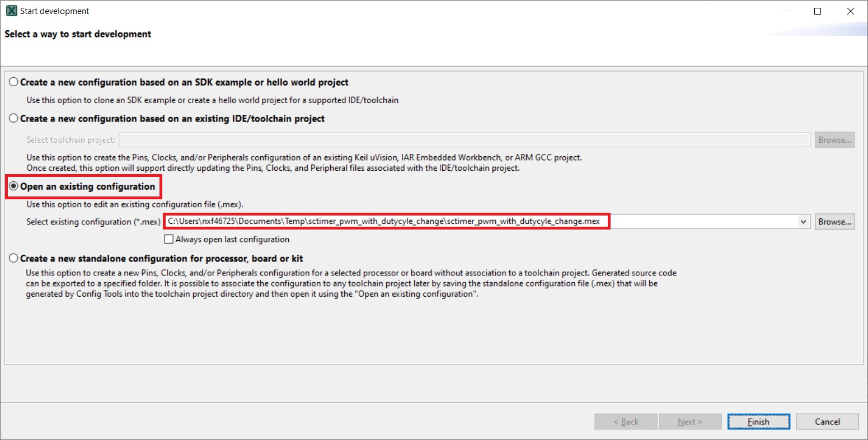Click the greyed-out Next button
The image size is (868, 440).
coord(689,422)
